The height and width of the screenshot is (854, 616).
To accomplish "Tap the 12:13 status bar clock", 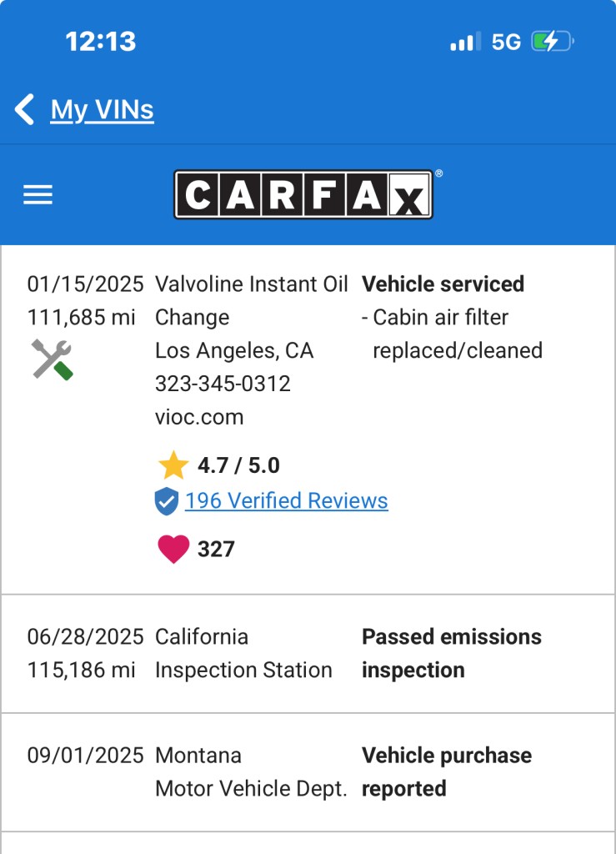I will [x=101, y=42].
